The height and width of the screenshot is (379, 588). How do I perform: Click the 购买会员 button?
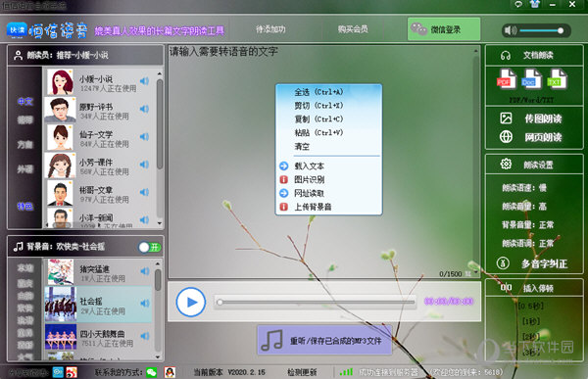(x=353, y=28)
